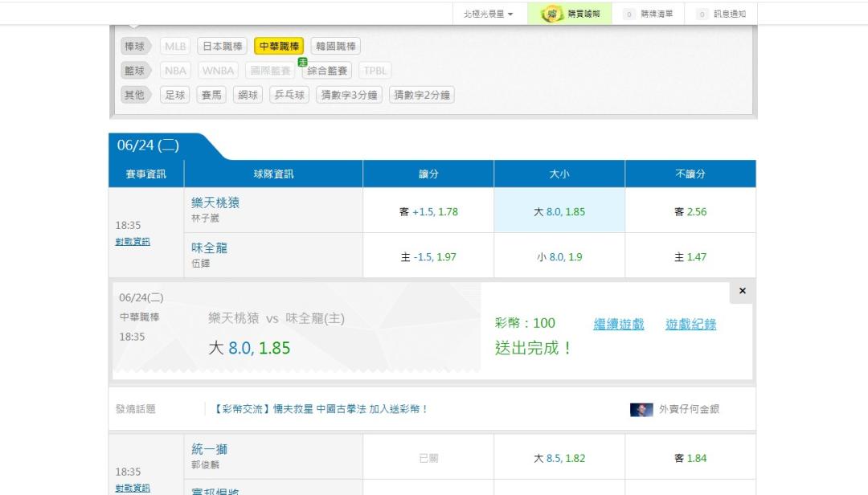Open the 味全龍 team page
This screenshot has width=868, height=495.
tap(209, 248)
